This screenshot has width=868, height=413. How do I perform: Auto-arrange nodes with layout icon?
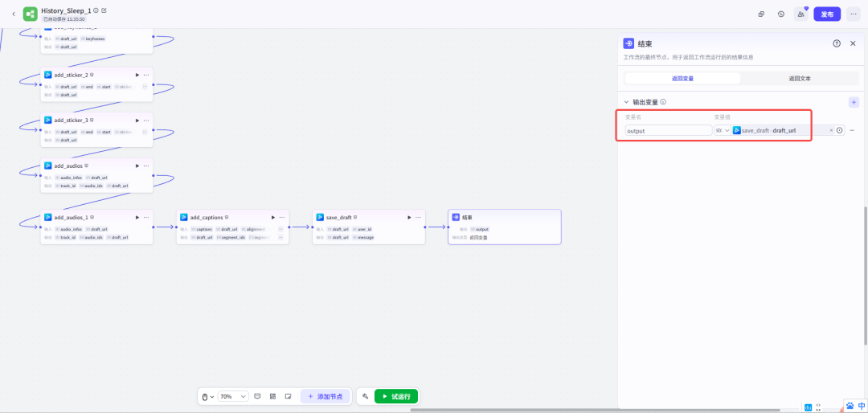pyautogui.click(x=273, y=396)
